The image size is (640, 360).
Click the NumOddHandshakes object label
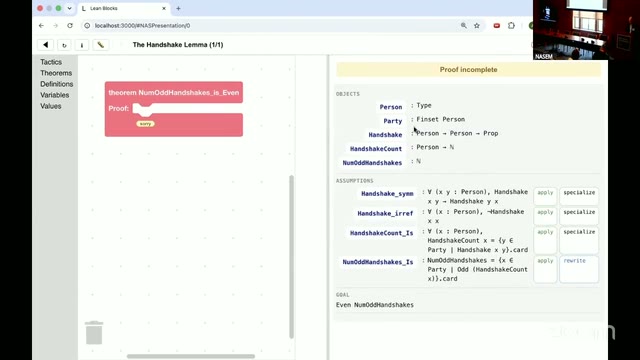(x=372, y=162)
